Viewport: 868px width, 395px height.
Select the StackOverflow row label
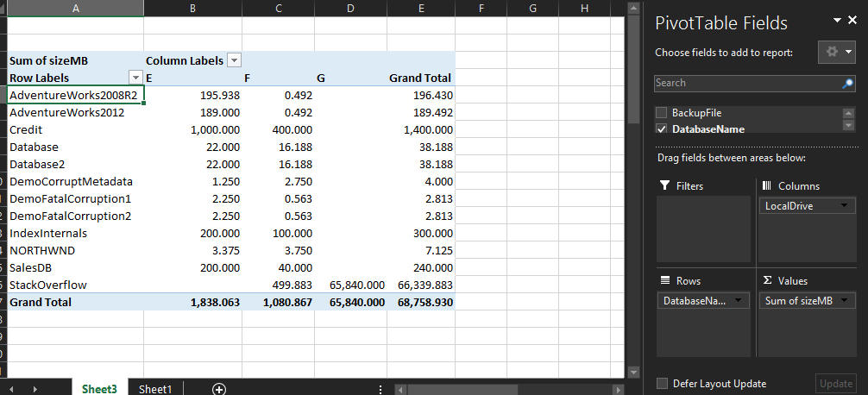point(75,285)
